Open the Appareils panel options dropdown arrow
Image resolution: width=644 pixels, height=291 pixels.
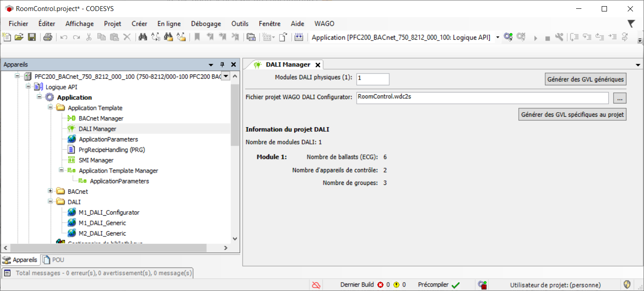211,65
